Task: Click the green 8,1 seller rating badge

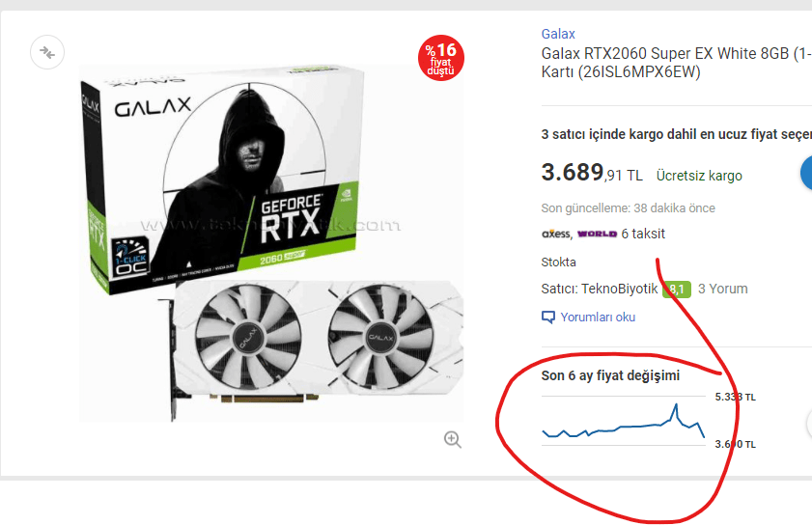Action: pos(677,289)
